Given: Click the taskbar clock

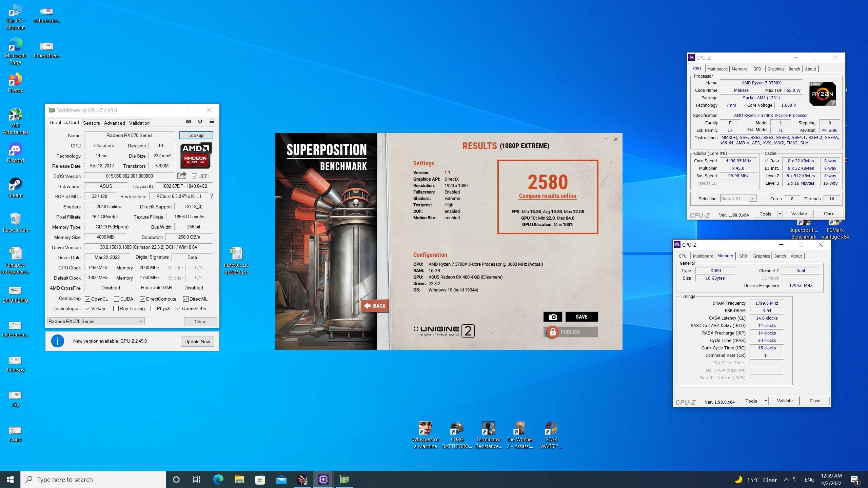Looking at the screenshot, I should (831, 480).
